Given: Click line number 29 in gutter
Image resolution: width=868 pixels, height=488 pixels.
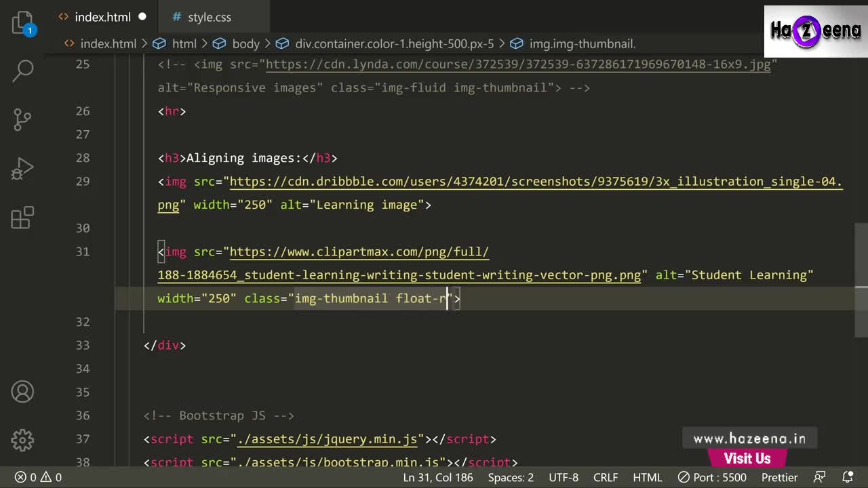Looking at the screenshot, I should tap(83, 181).
